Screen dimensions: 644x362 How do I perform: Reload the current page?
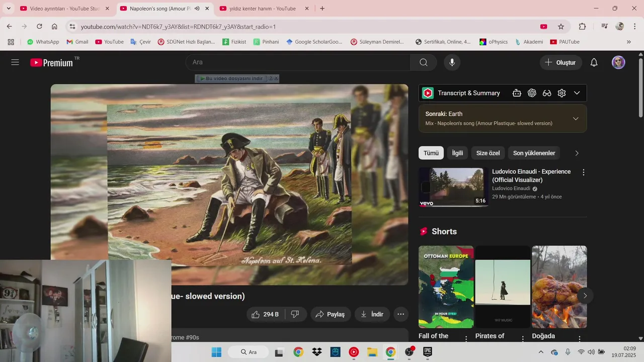[39, 27]
